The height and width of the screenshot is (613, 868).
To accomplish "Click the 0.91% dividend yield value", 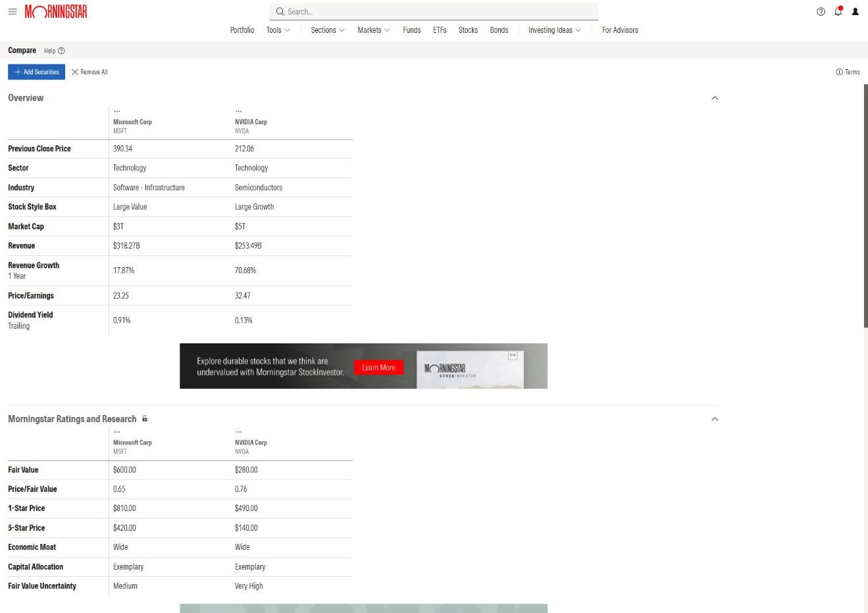I will click(122, 320).
